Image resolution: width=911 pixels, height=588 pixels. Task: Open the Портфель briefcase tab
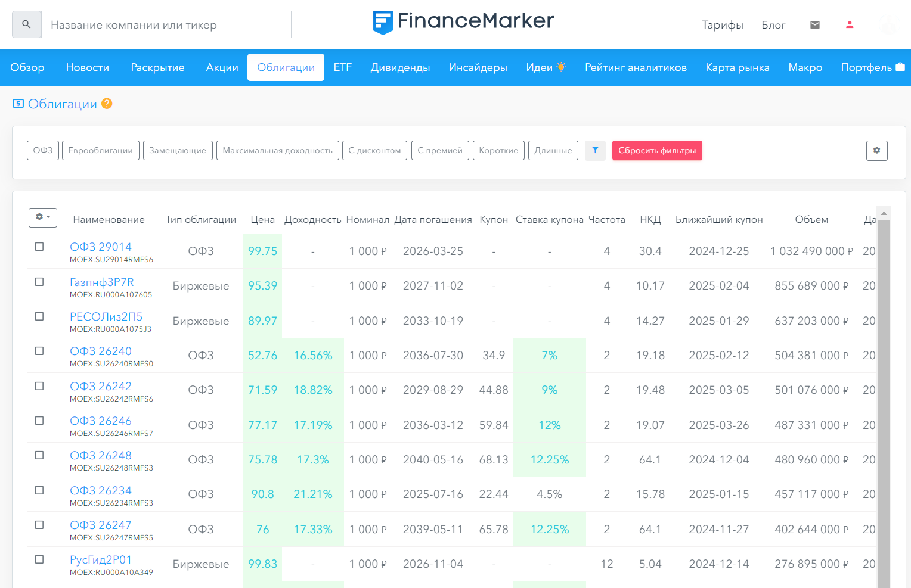pos(872,67)
